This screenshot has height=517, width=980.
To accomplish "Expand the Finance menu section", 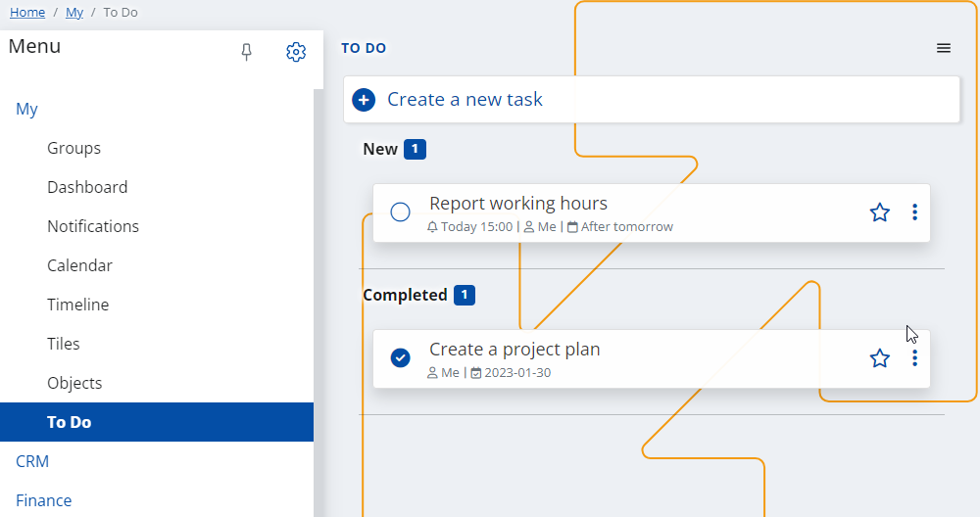I will coord(44,500).
